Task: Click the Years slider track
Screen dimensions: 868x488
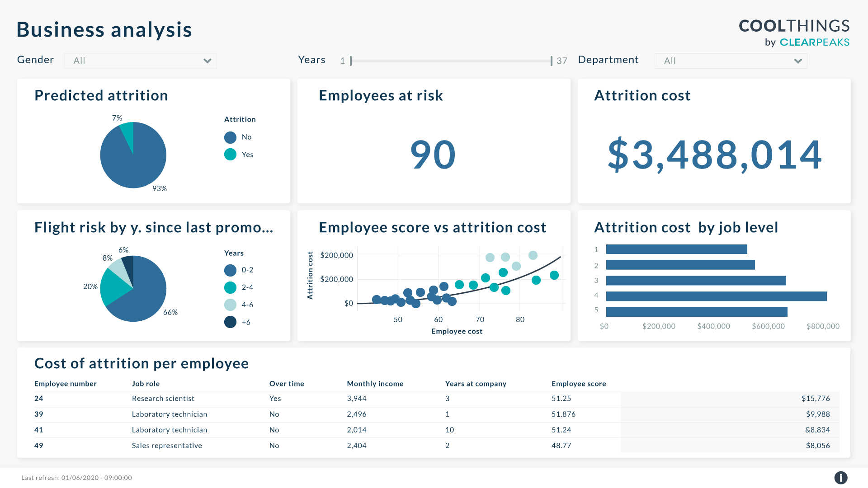Action: pos(451,61)
